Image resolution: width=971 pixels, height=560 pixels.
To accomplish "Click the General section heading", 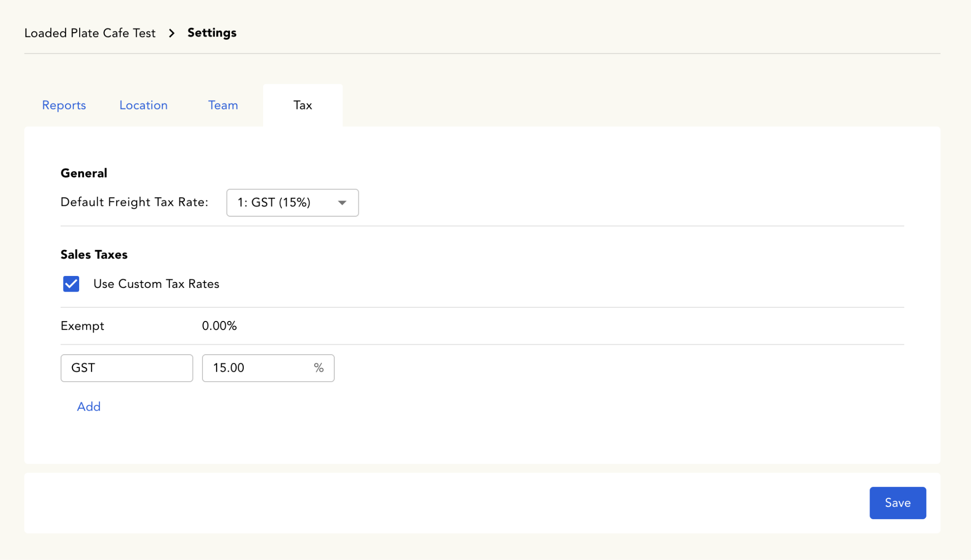I will click(x=84, y=173).
